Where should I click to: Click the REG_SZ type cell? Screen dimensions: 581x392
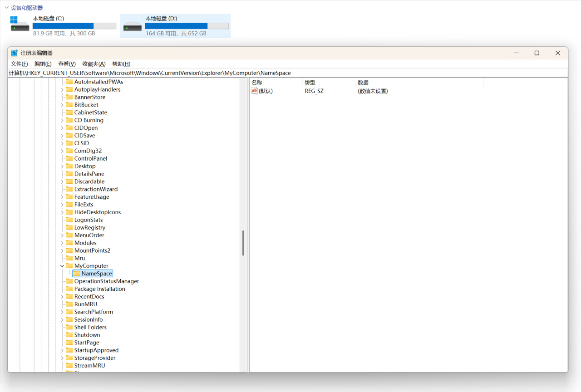point(314,91)
